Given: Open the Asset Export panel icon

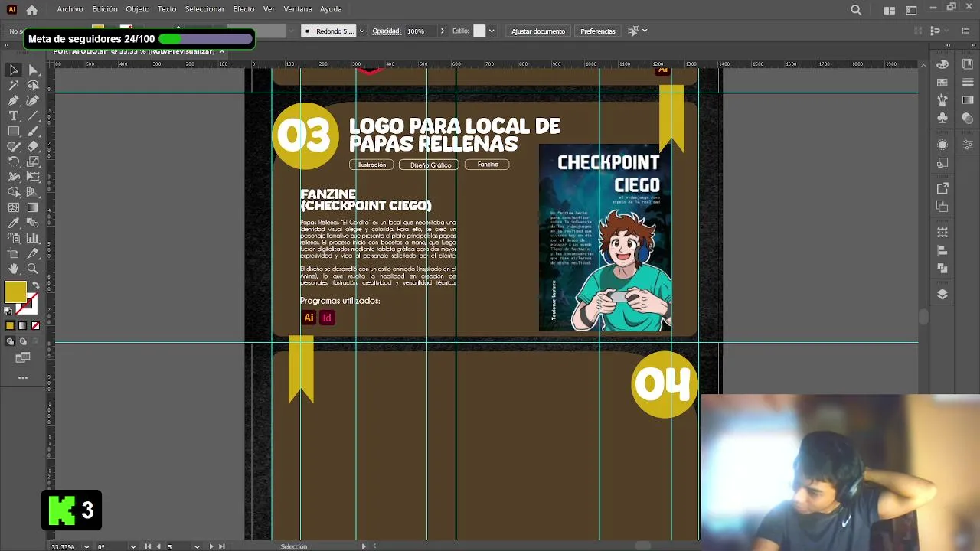Looking at the screenshot, I should [942, 188].
